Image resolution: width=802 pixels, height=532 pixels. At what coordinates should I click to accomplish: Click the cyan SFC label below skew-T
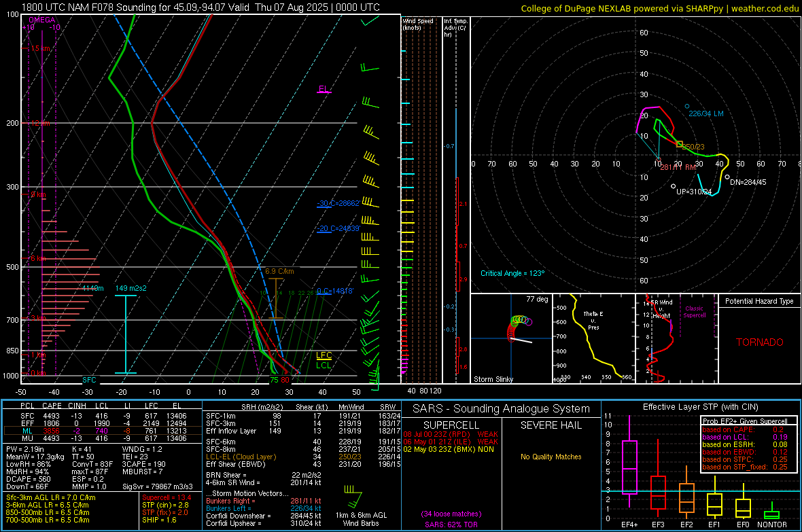pos(89,380)
